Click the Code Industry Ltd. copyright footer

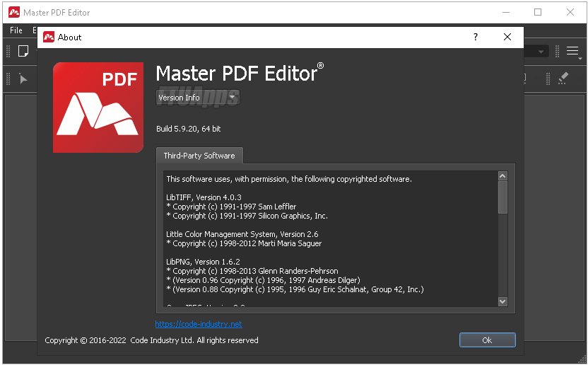coord(151,340)
